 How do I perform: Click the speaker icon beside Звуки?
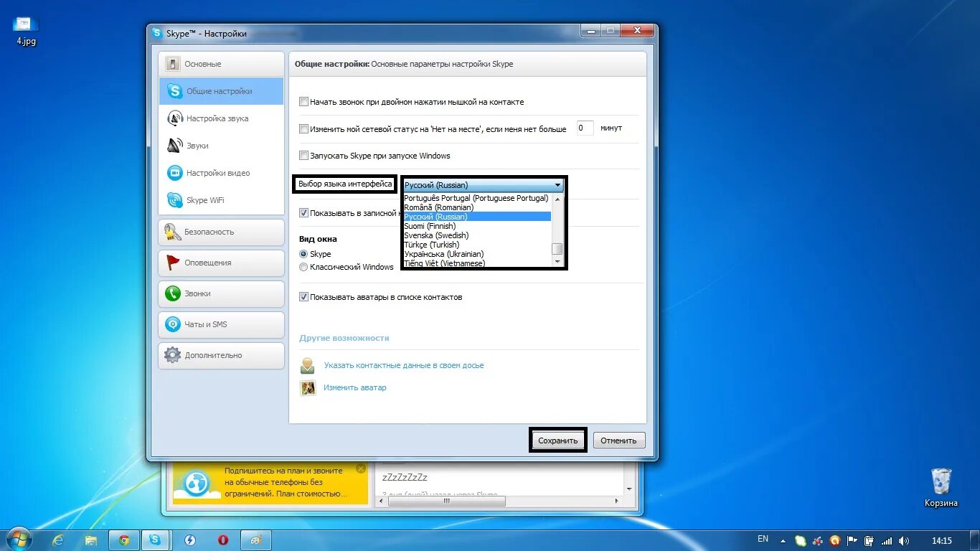[x=174, y=146]
